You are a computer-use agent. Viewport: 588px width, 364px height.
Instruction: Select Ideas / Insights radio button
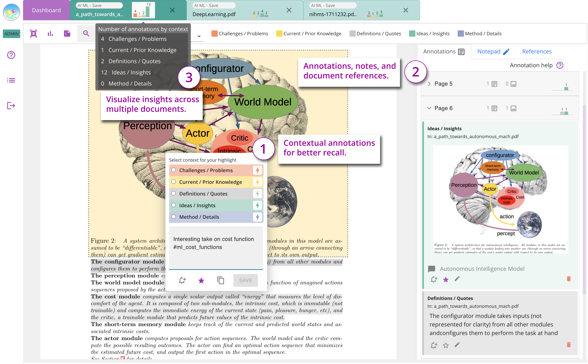pos(174,205)
